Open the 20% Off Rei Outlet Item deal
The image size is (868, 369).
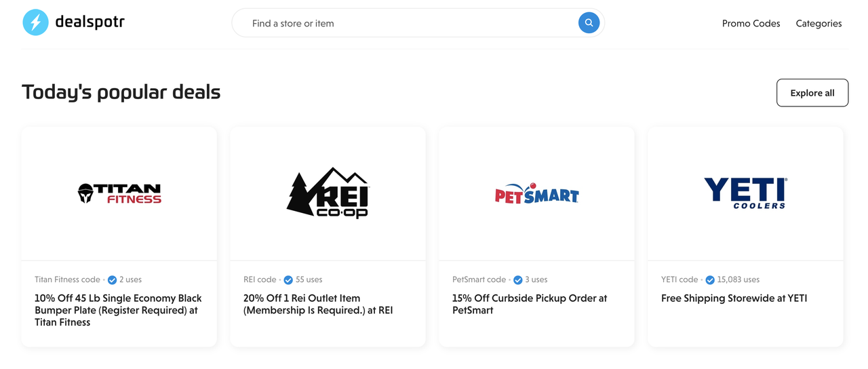318,304
